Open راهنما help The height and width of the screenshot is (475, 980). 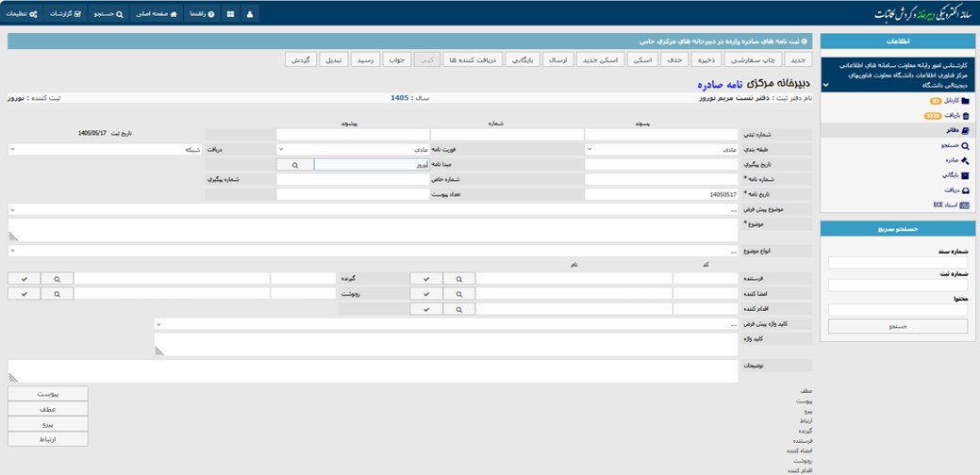click(x=202, y=13)
